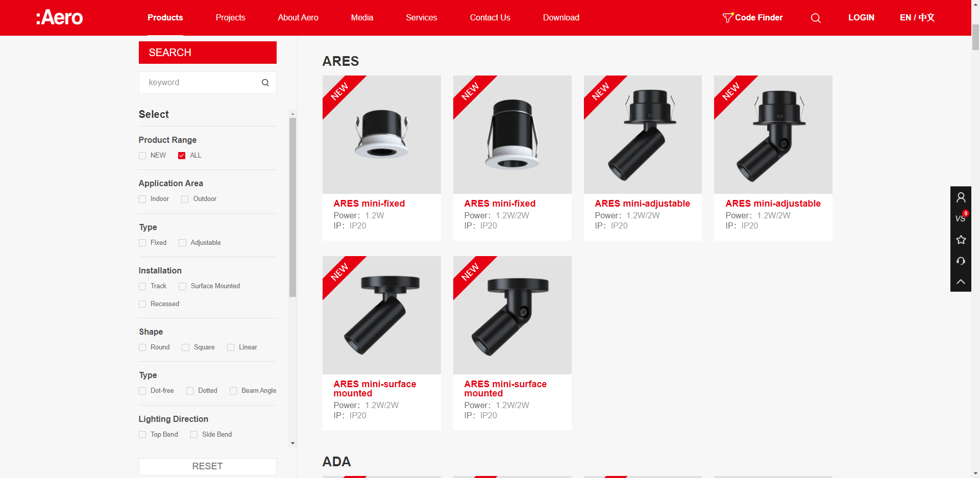The height and width of the screenshot is (478, 980).
Task: Open the Projects menu
Action: 230,17
